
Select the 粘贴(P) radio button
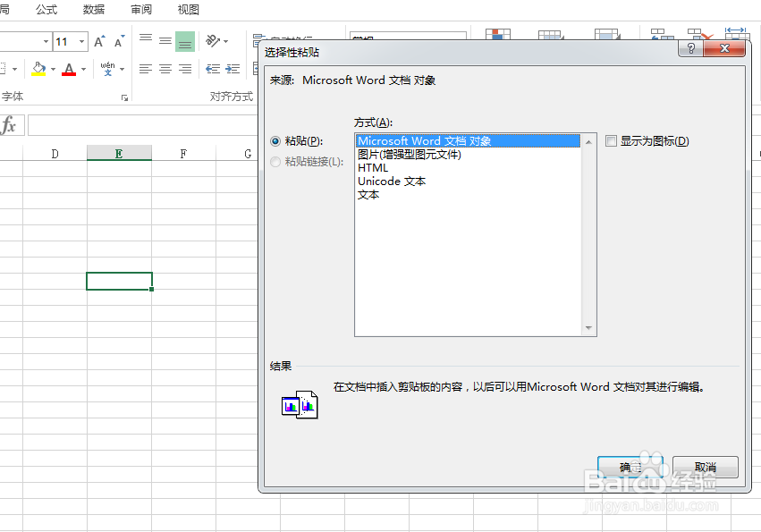click(275, 141)
